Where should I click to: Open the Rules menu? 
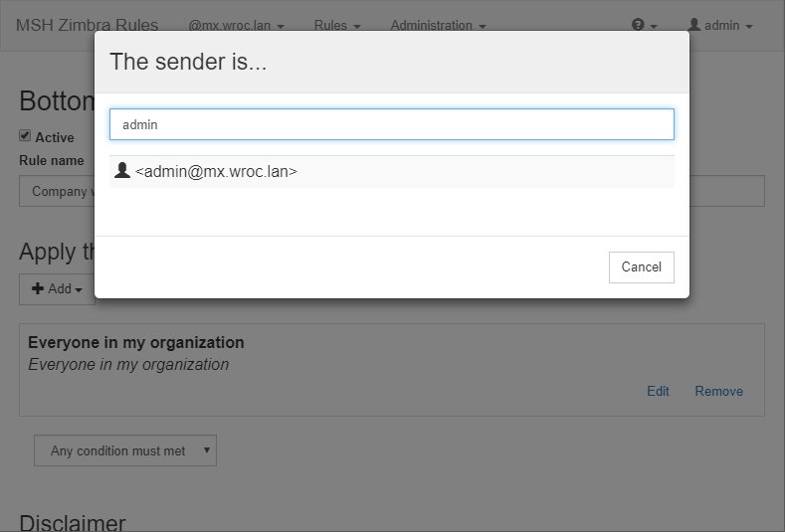[x=337, y=26]
